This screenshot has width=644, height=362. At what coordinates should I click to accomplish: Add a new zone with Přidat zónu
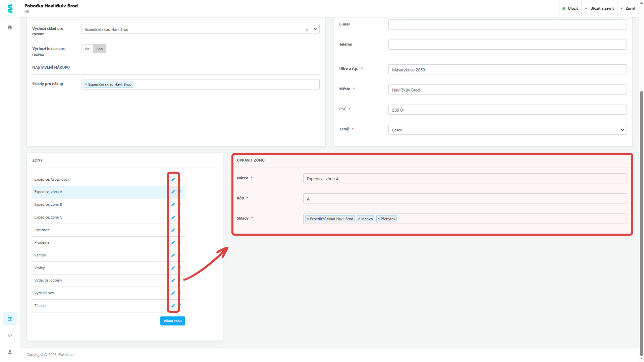pyautogui.click(x=173, y=321)
